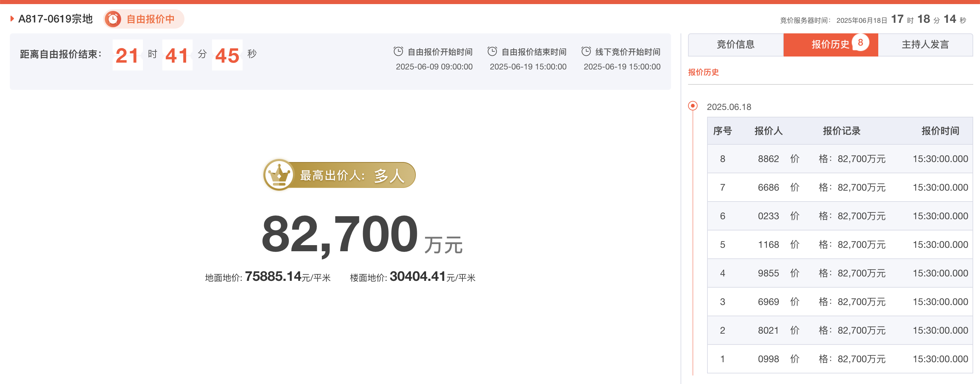Click the 报价历史 section heading

tap(703, 72)
